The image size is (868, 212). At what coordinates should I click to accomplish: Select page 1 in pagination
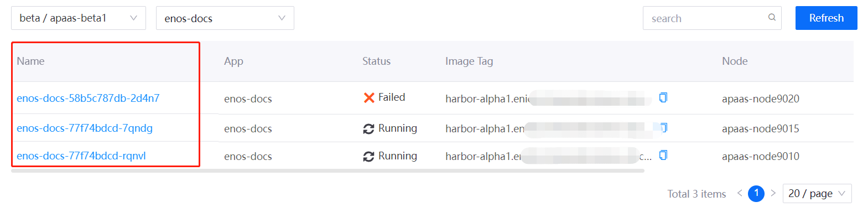click(756, 193)
